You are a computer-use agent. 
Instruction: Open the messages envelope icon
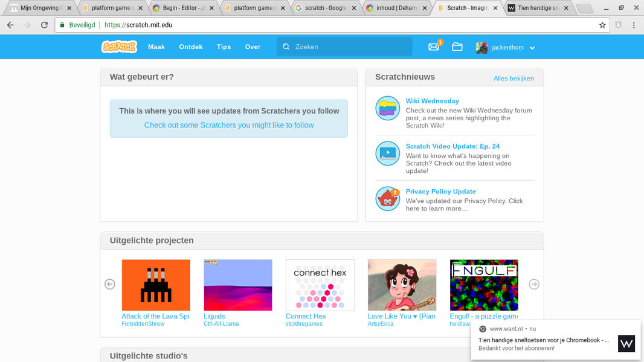[x=434, y=47]
